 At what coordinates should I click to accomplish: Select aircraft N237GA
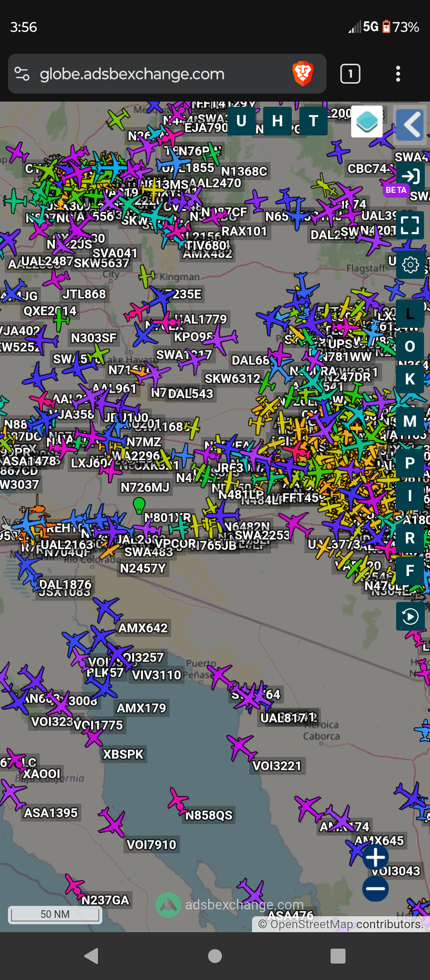coord(105,900)
